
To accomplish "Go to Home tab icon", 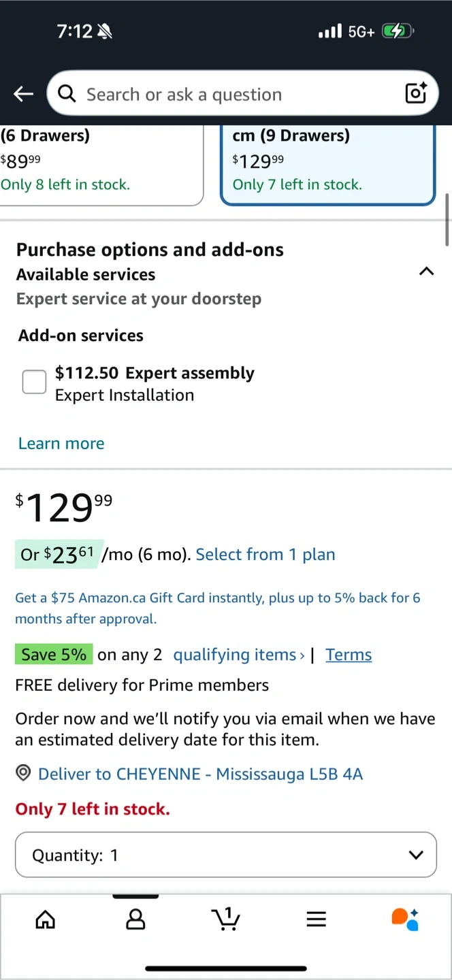I will [46, 919].
